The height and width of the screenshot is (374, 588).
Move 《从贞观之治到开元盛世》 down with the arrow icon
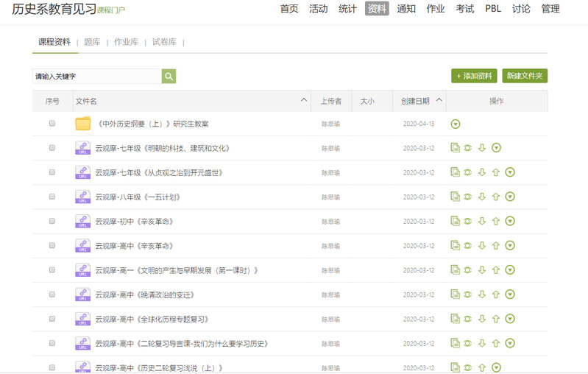[x=482, y=172]
